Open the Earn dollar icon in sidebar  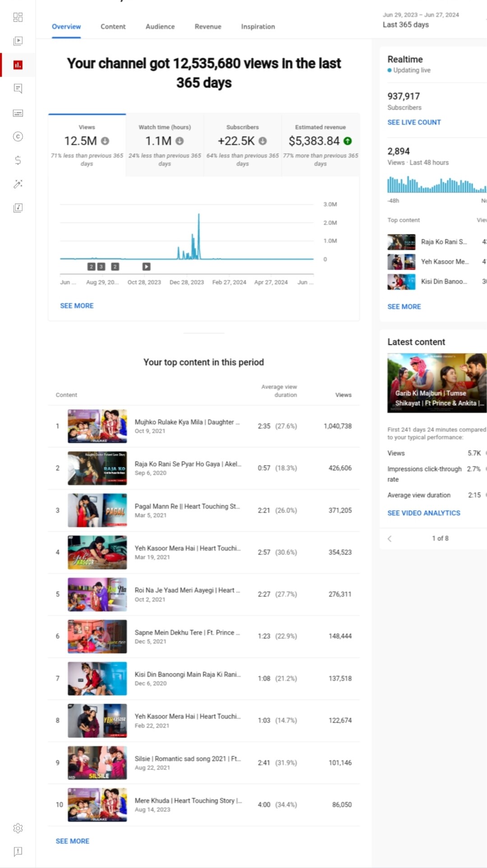pos(18,160)
